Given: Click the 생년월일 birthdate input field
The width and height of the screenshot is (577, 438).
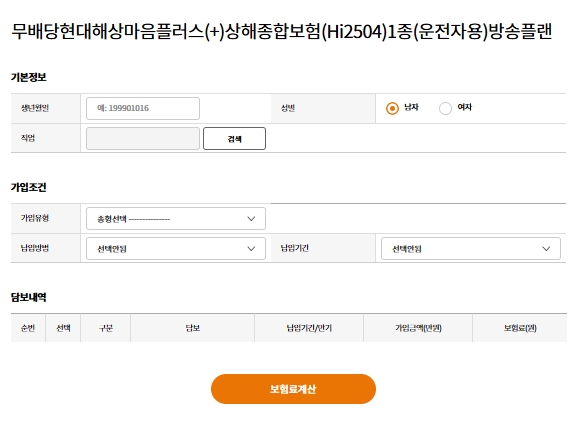Looking at the screenshot, I should point(143,108).
